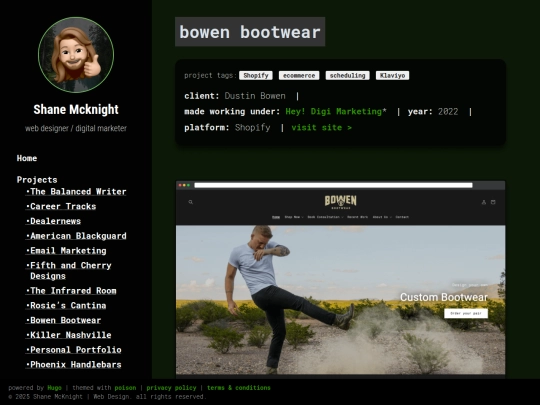Open the Home menu link
The height and width of the screenshot is (405, 540).
[27, 158]
